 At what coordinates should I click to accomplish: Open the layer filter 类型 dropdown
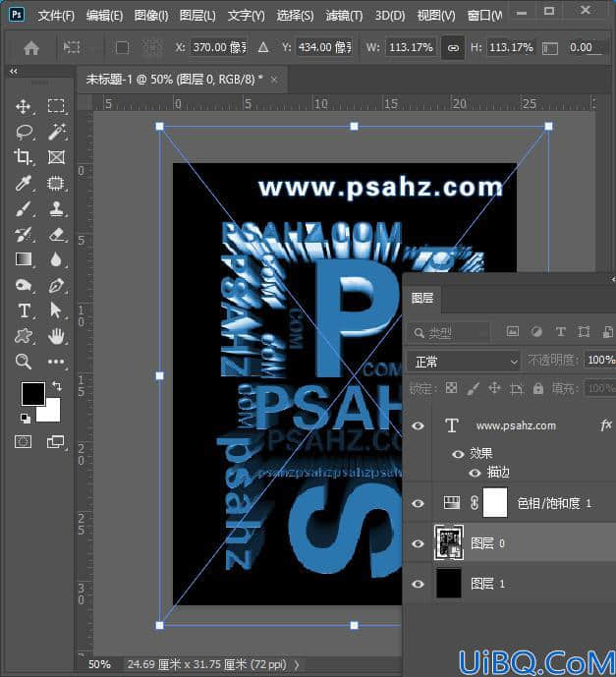point(449,332)
